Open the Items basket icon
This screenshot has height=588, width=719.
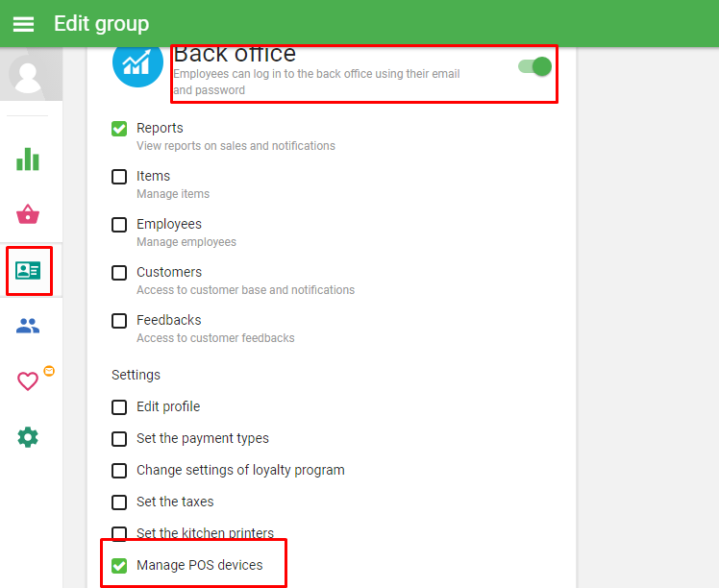click(28, 214)
